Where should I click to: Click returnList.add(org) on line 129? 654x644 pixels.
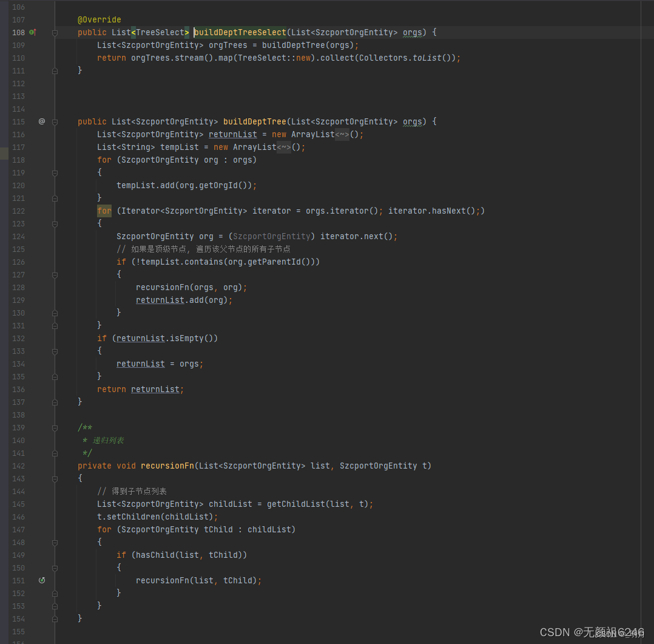tap(182, 300)
